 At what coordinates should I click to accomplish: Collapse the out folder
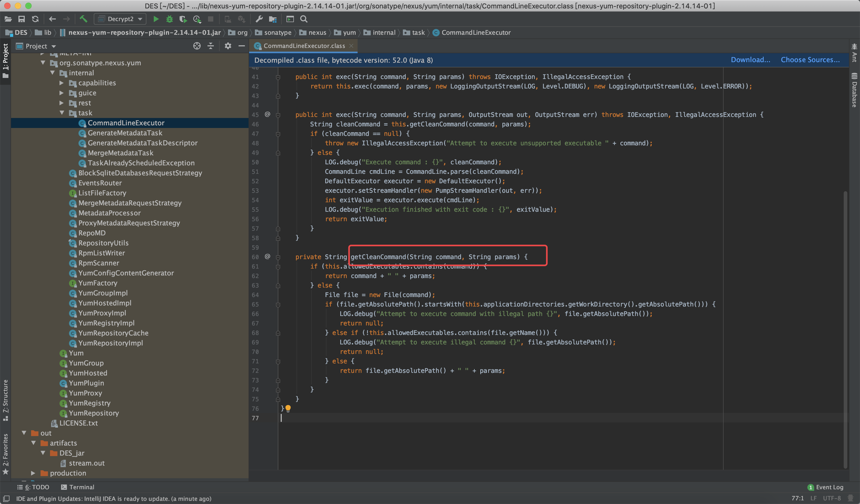coord(24,433)
